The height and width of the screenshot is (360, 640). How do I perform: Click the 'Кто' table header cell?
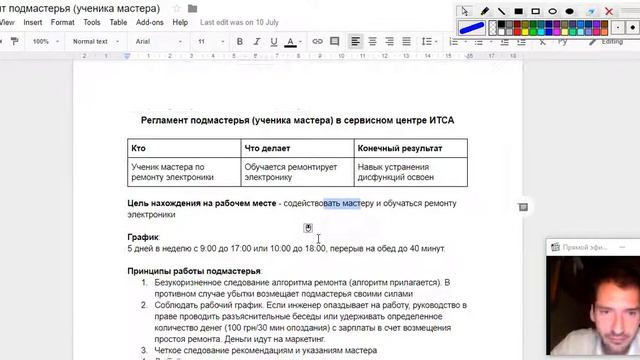click(x=184, y=148)
